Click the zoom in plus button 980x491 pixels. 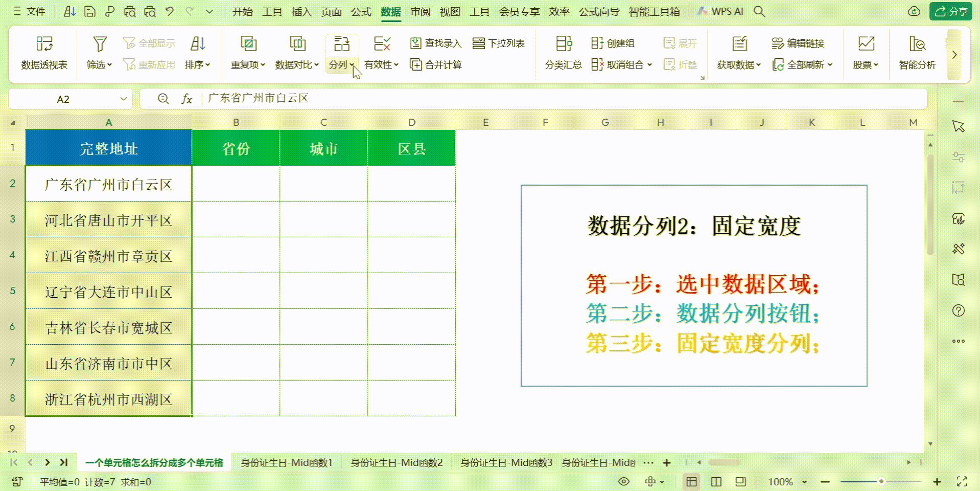937,482
